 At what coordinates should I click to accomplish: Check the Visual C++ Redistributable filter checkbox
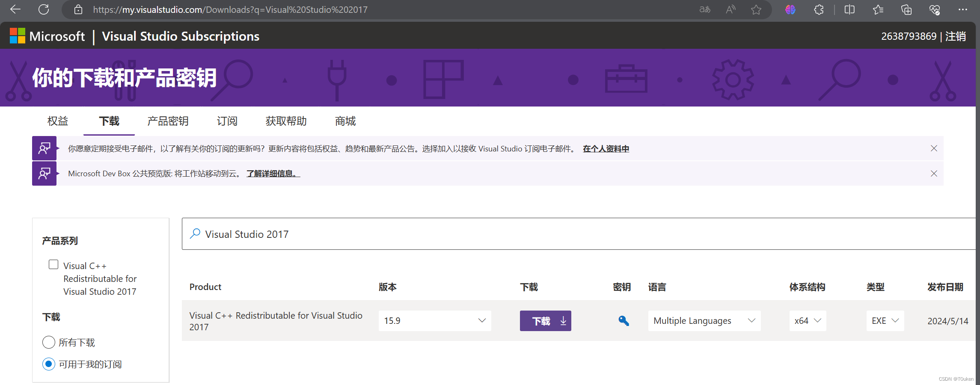point(53,264)
